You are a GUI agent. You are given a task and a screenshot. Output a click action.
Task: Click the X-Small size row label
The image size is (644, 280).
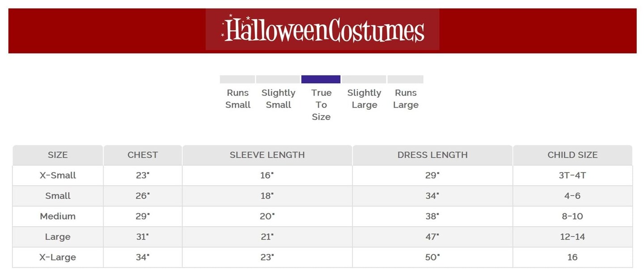point(58,176)
